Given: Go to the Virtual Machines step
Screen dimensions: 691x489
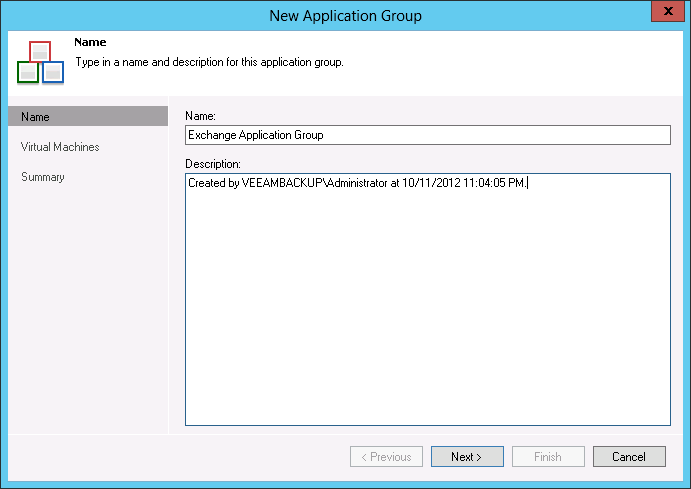Looking at the screenshot, I should tap(60, 147).
